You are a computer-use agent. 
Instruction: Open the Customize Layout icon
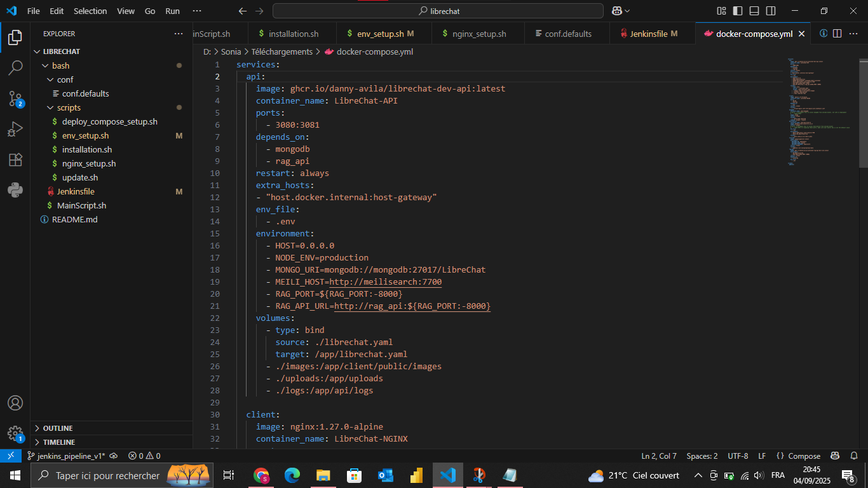pos(721,11)
